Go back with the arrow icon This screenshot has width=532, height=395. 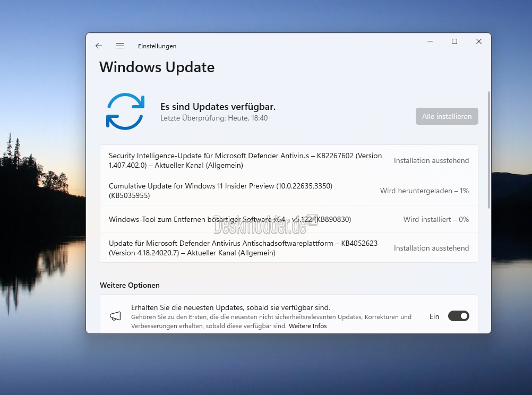click(99, 46)
